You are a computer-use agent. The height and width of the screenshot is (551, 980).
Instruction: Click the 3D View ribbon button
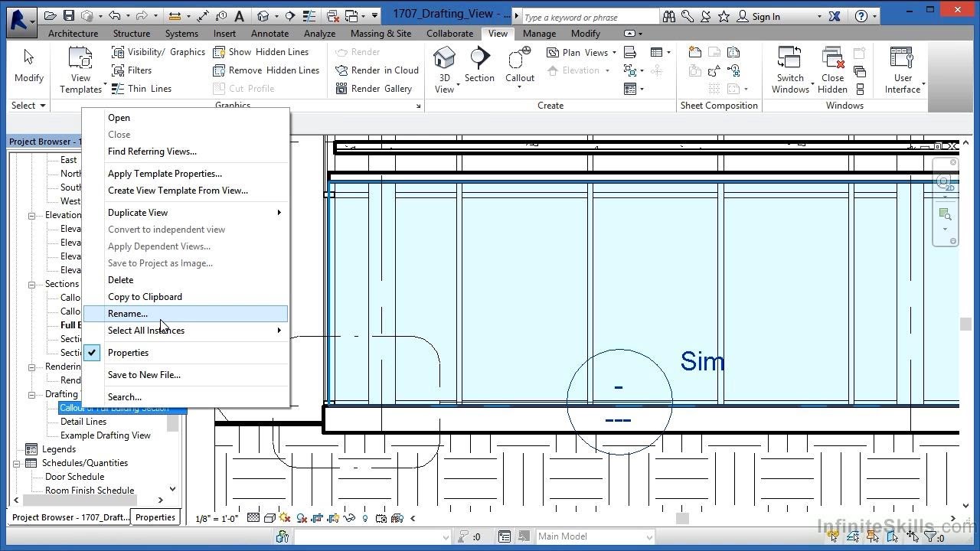click(x=444, y=69)
